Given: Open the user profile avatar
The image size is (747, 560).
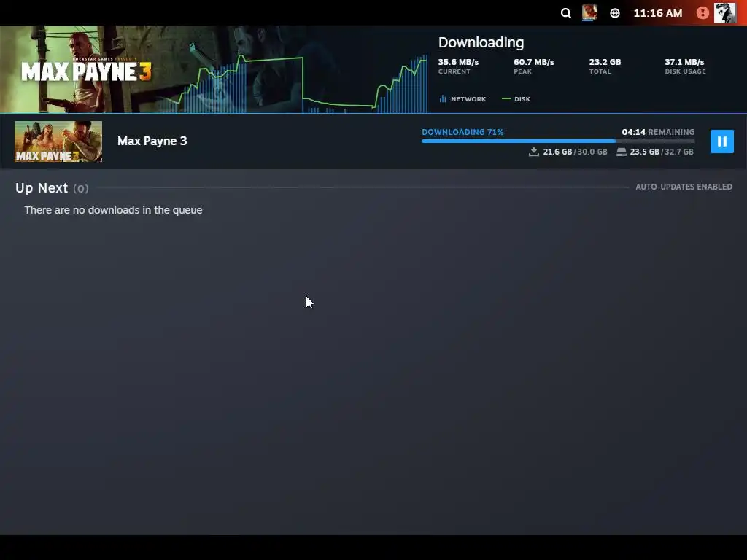Looking at the screenshot, I should click(724, 13).
